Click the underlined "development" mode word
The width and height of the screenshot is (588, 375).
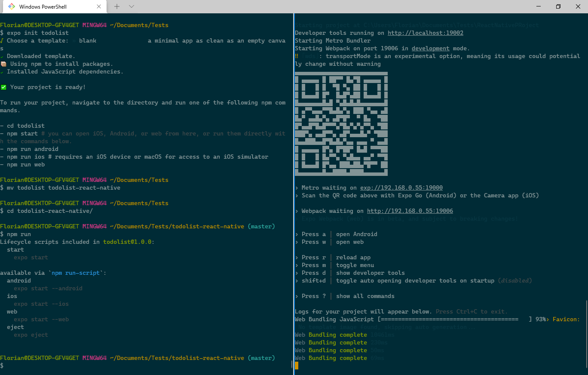[x=430, y=49]
